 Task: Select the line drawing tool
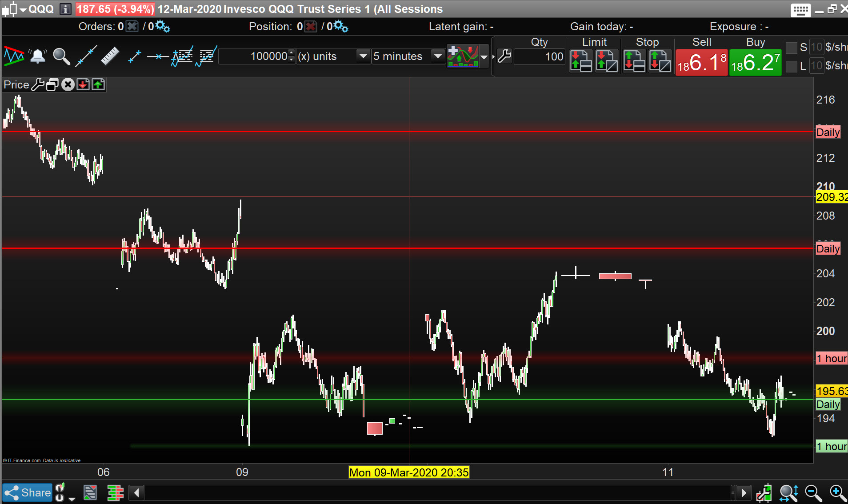pyautogui.click(x=86, y=56)
